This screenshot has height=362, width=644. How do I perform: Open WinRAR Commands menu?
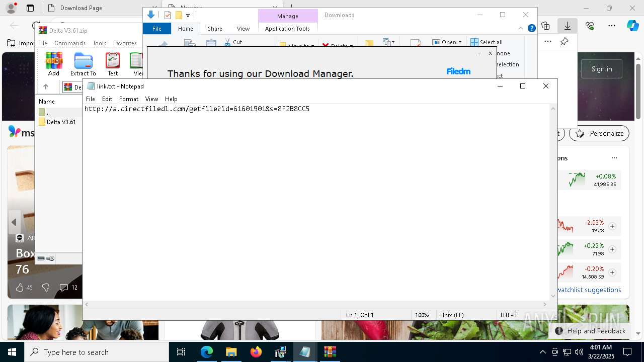pyautogui.click(x=70, y=43)
